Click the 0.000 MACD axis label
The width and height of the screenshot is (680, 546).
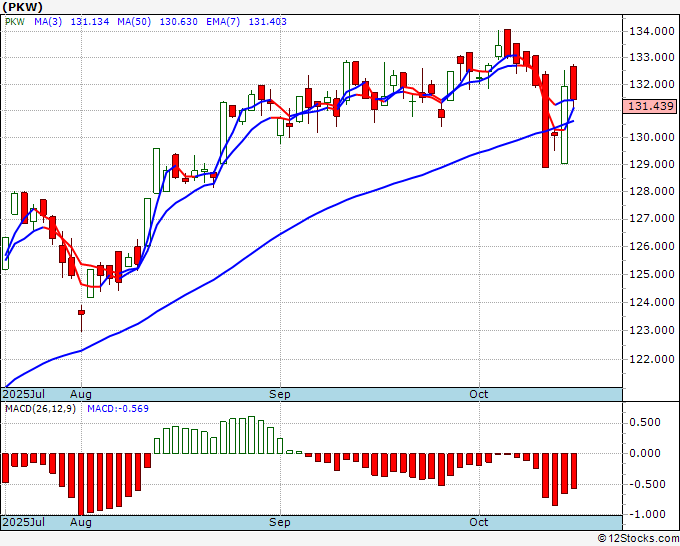pos(644,453)
